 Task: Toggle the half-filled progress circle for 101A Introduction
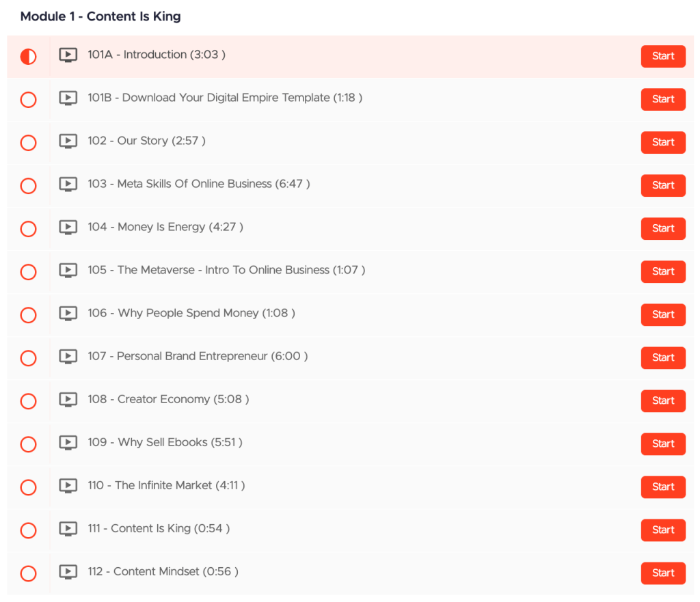28,57
